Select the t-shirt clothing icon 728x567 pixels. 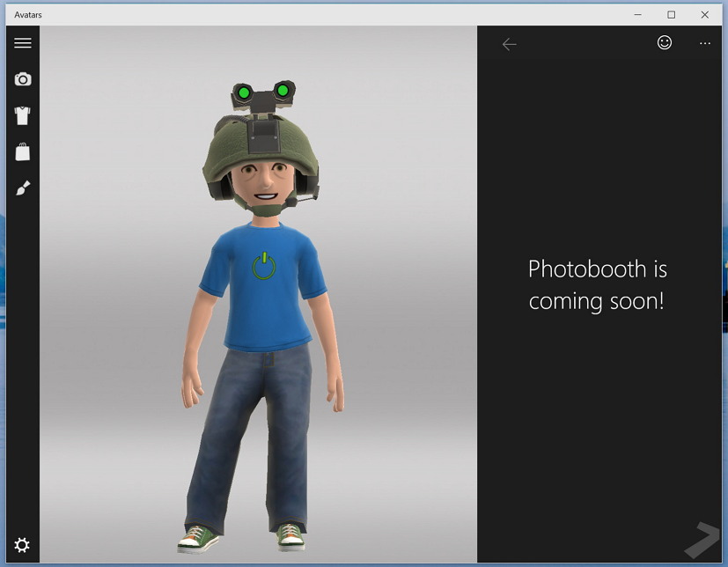23,115
